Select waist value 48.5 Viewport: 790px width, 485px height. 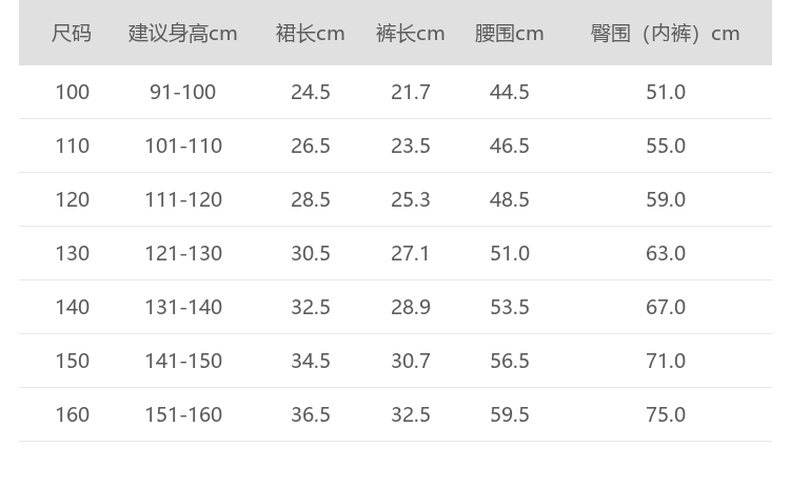509,200
